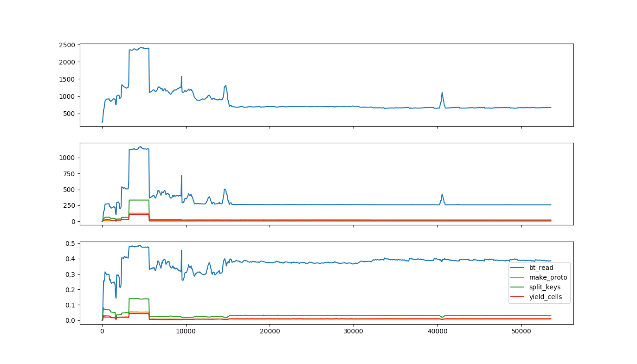Click the 20000 x-axis tick label
The image size is (637, 364).
[270, 332]
